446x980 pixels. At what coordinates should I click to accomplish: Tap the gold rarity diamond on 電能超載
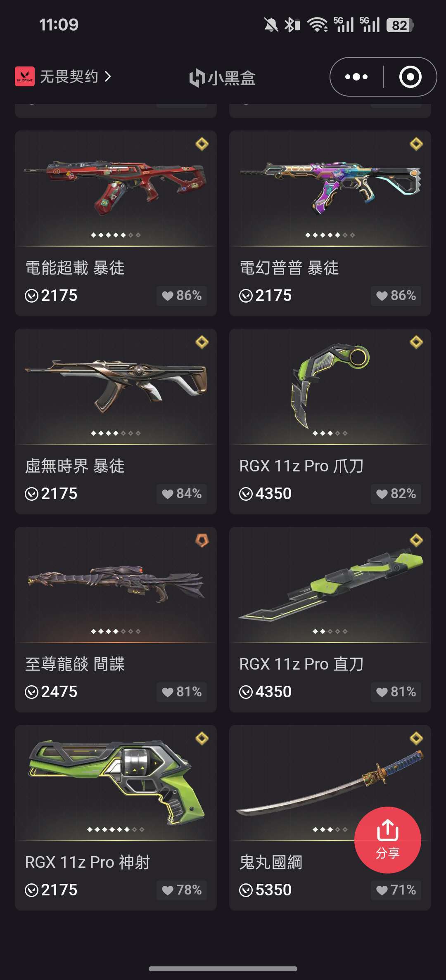202,144
